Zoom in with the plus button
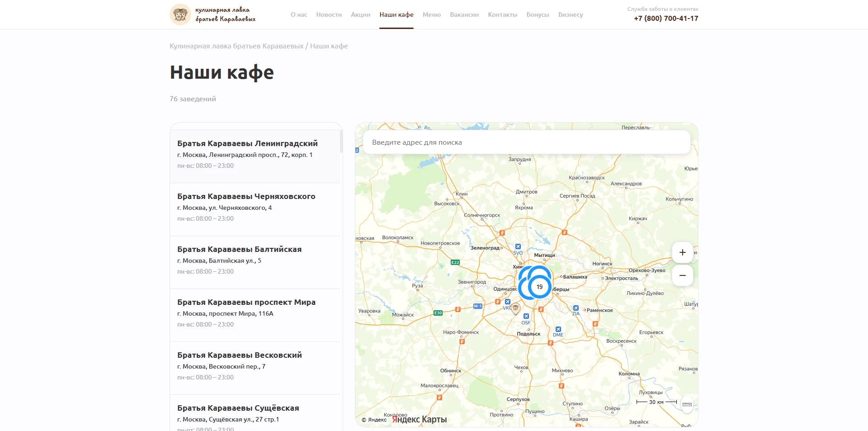This screenshot has height=431, width=868. [683, 252]
